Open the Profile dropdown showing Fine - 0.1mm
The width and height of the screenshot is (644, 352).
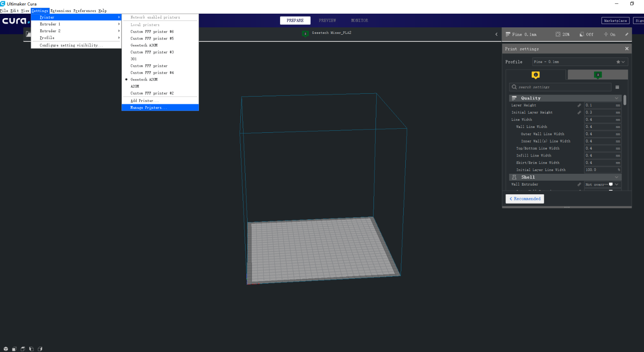pos(580,62)
